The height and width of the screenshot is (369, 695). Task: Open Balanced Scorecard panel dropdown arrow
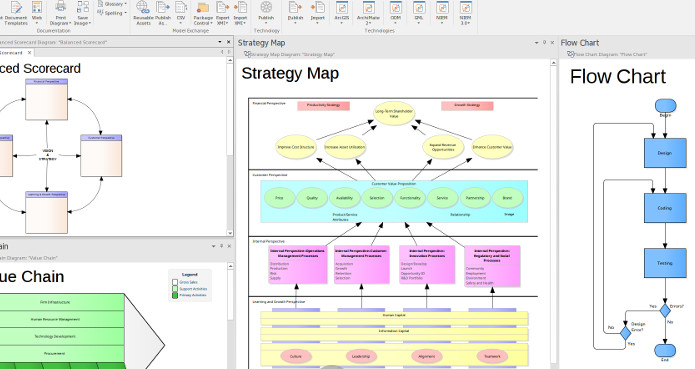(x=220, y=42)
